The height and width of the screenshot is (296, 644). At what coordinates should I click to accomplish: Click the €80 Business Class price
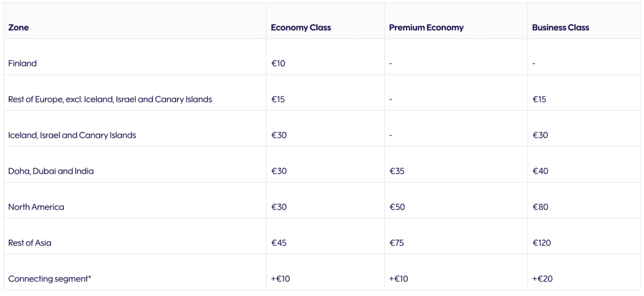[540, 207]
